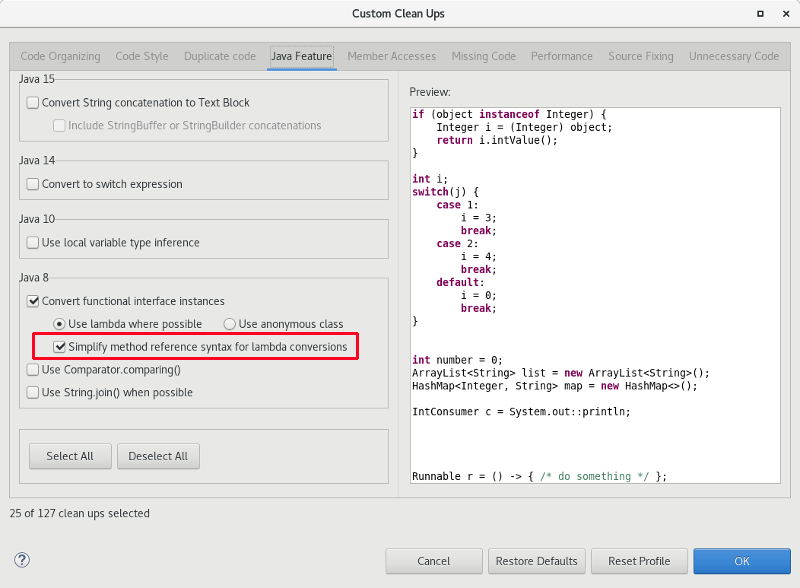Click the Select All button
Viewport: 800px width, 588px height.
coord(70,456)
